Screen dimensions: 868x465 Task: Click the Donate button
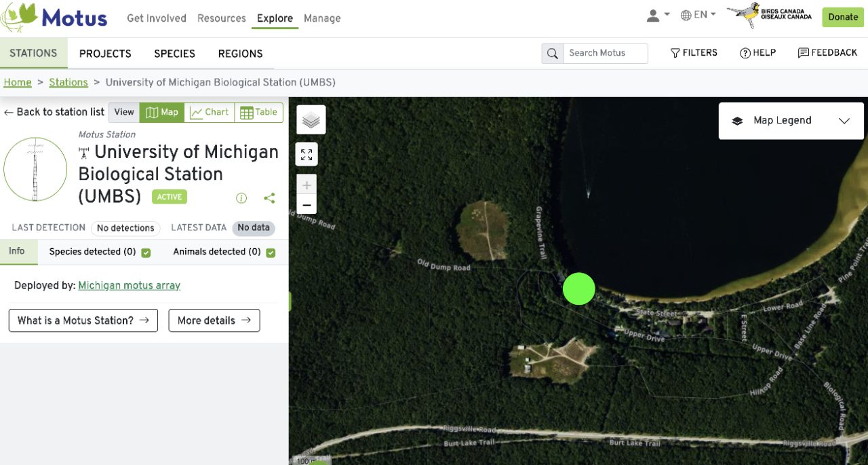point(842,17)
